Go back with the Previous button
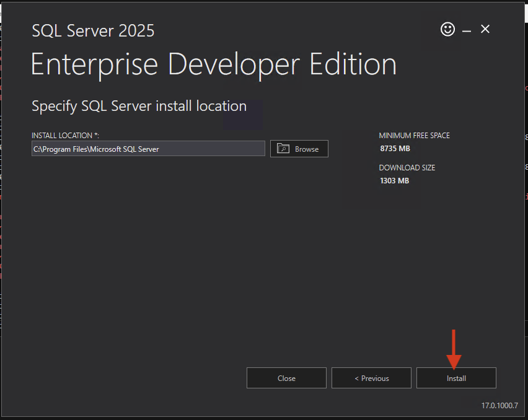Viewport: 528px width, 420px height. pos(371,378)
